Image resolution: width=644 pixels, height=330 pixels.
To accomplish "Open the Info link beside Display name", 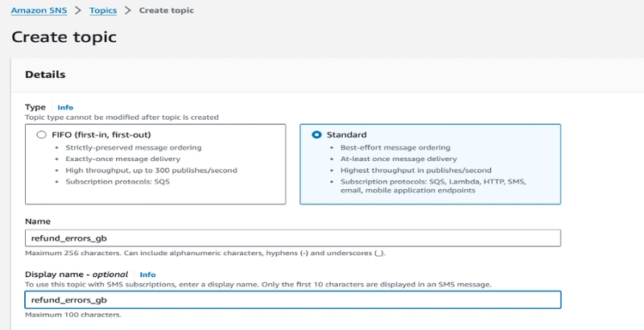I will [x=147, y=274].
